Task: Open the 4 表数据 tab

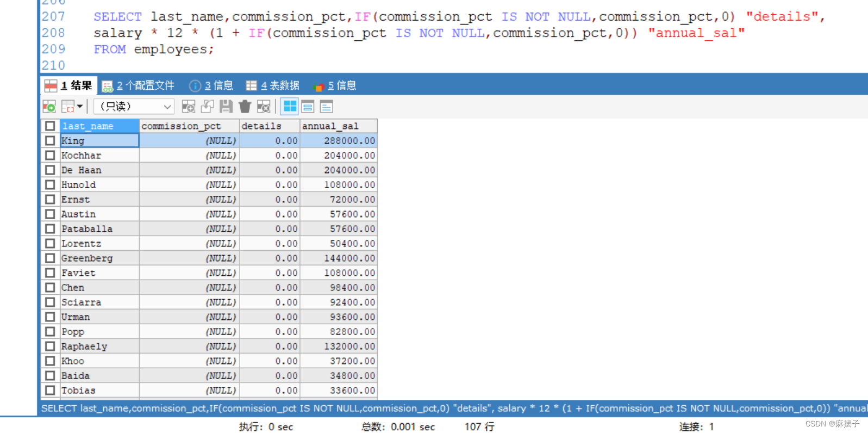Action: coord(273,85)
